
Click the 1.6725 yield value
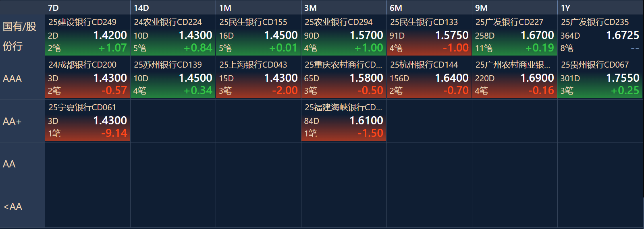coord(623,35)
